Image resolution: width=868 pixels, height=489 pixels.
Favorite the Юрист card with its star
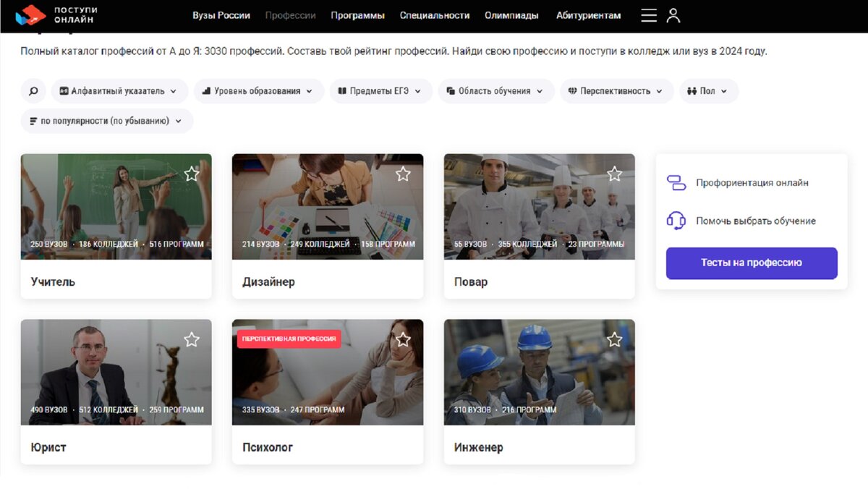click(192, 339)
